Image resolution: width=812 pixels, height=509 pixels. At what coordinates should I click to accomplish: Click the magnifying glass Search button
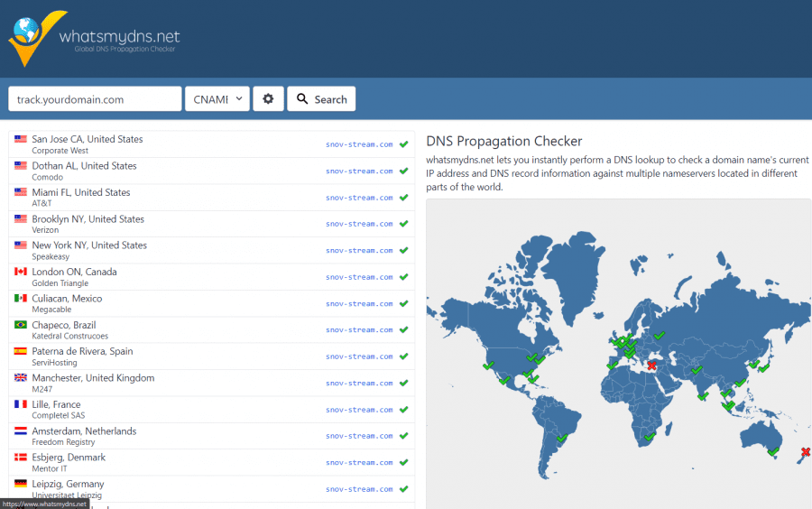(321, 98)
